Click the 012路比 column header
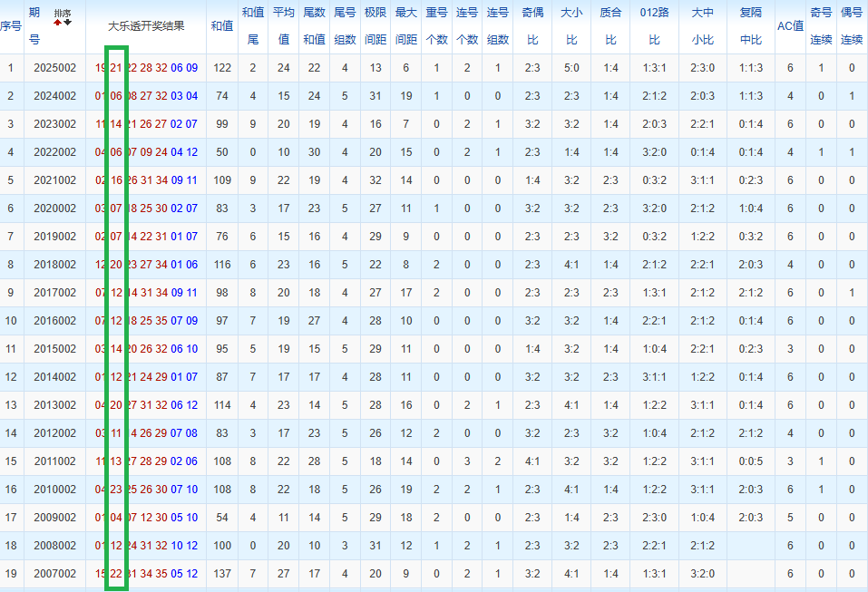 654,26
